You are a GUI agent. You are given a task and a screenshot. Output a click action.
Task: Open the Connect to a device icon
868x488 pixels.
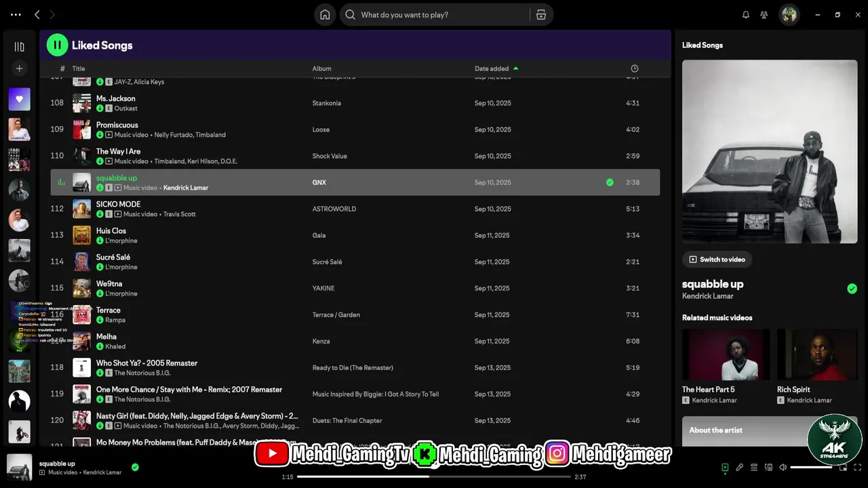(x=768, y=467)
